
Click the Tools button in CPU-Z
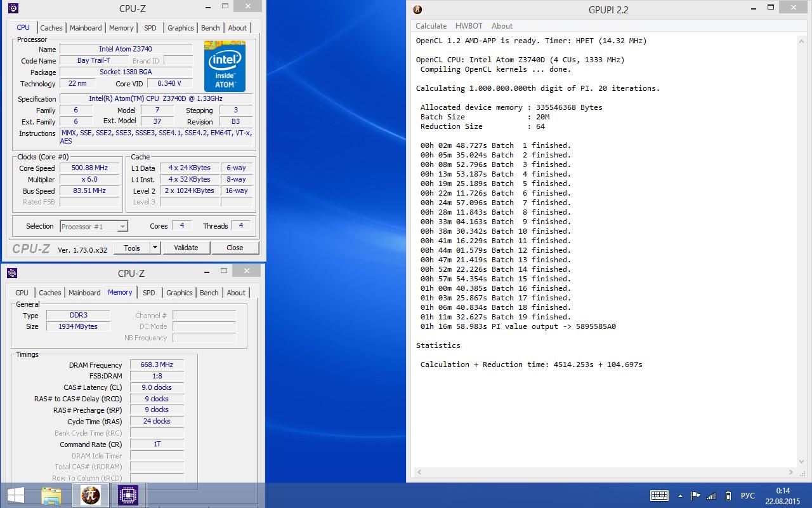pyautogui.click(x=132, y=248)
